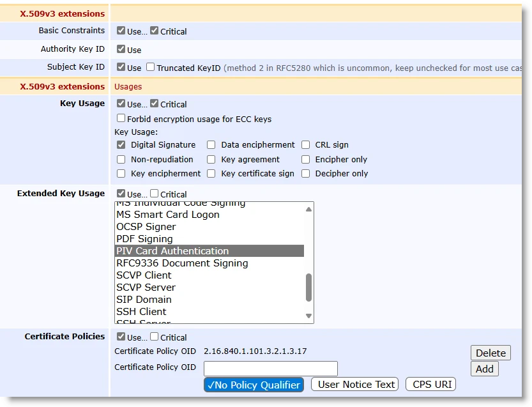Click Extended Key Usage list scrollbar thumb
The width and height of the screenshot is (532, 407).
coord(308,288)
